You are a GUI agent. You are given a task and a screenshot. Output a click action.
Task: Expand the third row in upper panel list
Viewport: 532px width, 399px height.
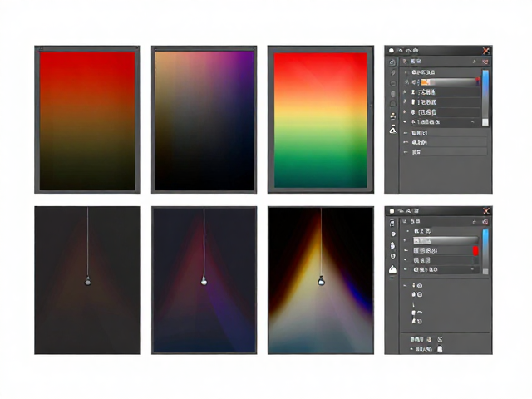click(405, 92)
